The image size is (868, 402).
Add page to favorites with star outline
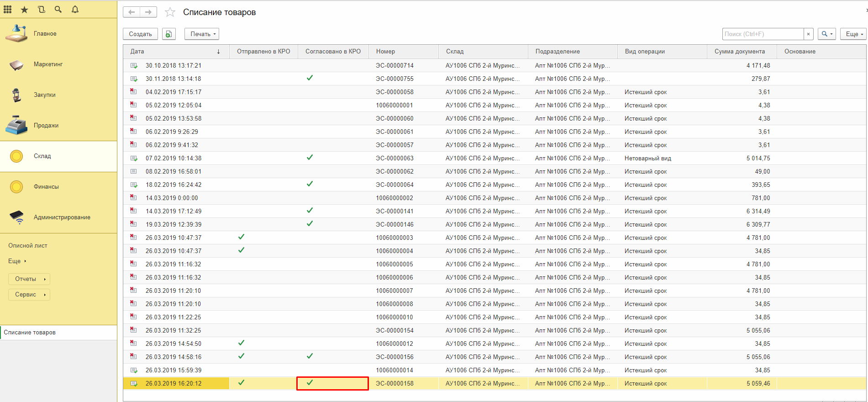(x=170, y=12)
